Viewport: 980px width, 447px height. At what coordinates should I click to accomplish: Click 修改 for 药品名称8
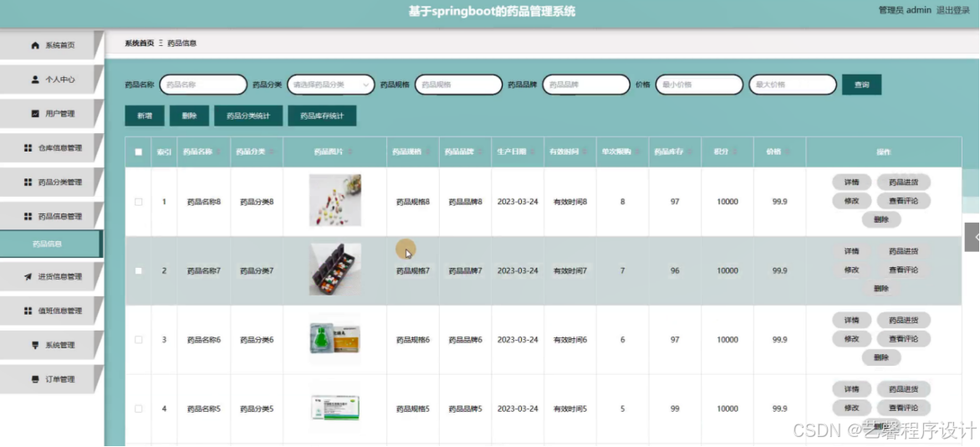(852, 201)
